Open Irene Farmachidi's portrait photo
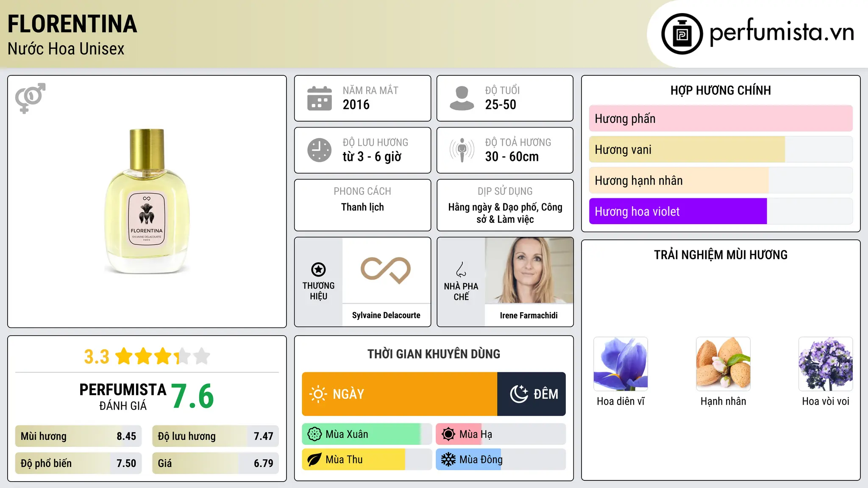 coord(529,270)
